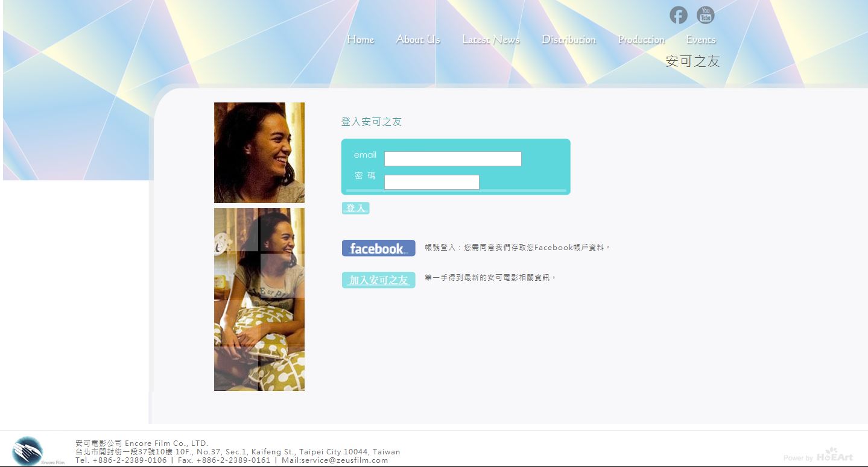Click the 登入安可之友 heading text
Viewport: 868px width, 467px height.
371,122
